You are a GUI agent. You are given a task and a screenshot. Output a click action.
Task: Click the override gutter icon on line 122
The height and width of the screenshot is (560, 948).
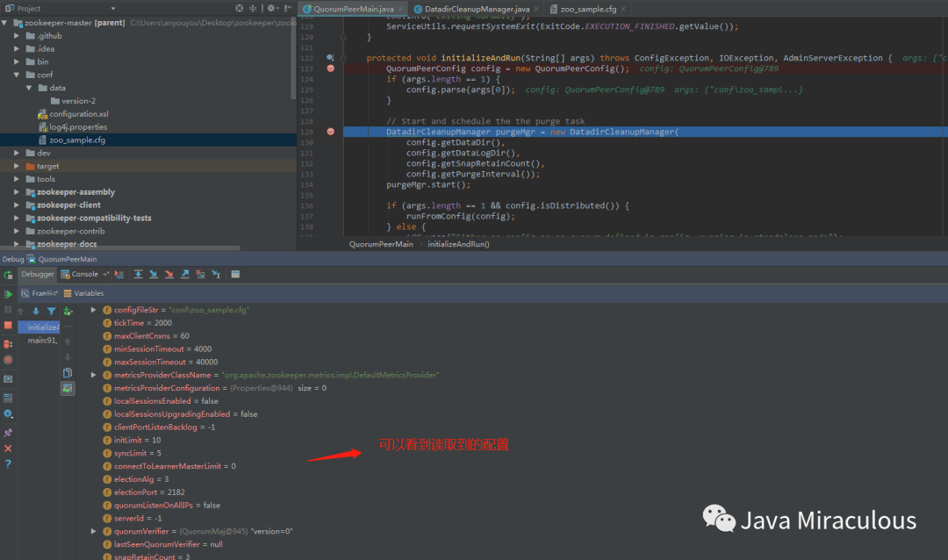point(330,58)
